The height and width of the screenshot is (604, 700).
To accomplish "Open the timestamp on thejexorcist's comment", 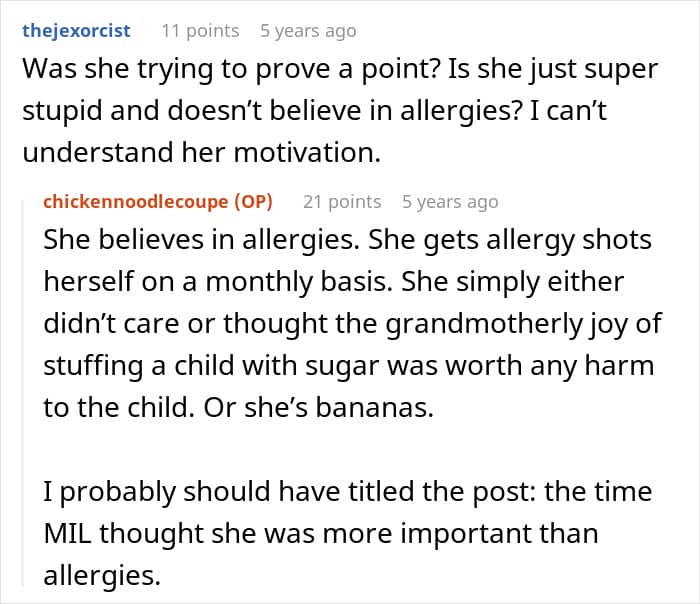I will click(x=307, y=30).
